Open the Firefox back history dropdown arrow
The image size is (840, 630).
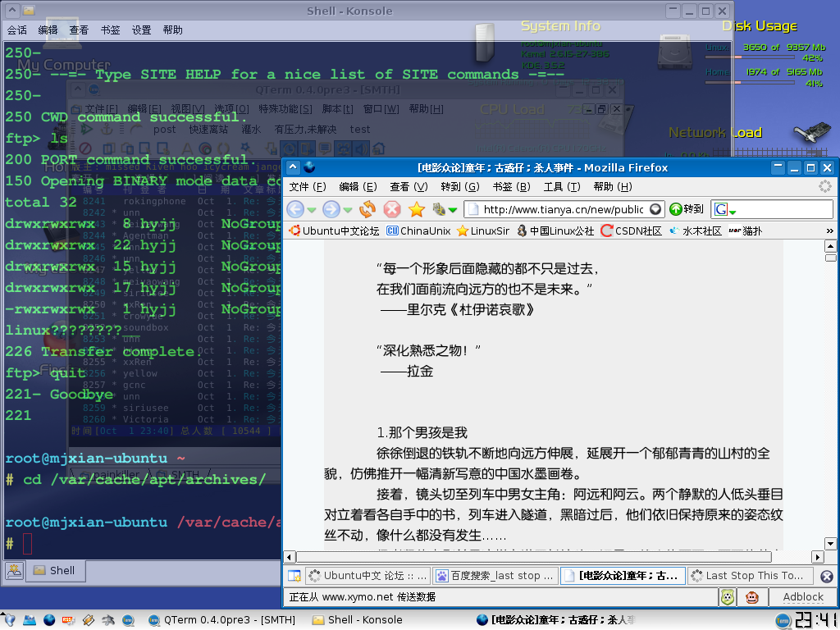click(x=311, y=210)
